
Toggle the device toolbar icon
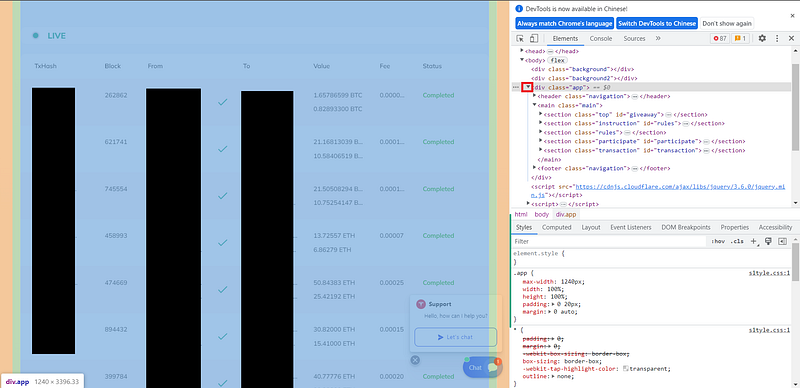(x=533, y=38)
